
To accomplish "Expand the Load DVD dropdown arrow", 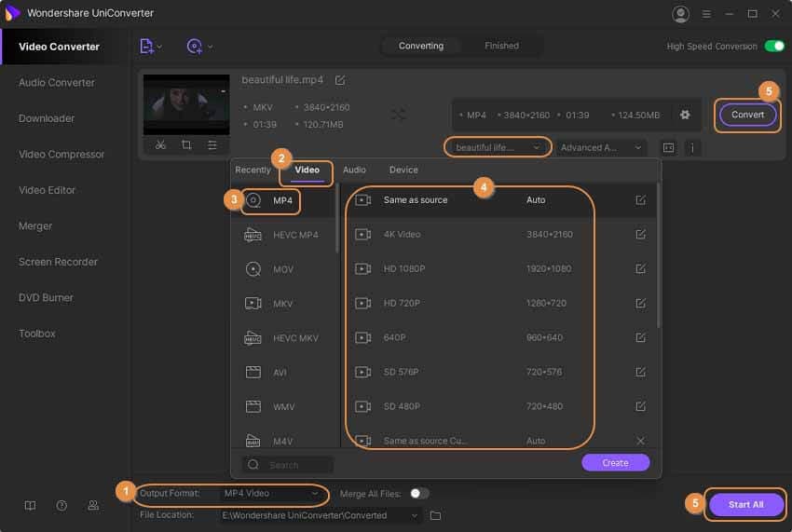I will click(x=211, y=47).
